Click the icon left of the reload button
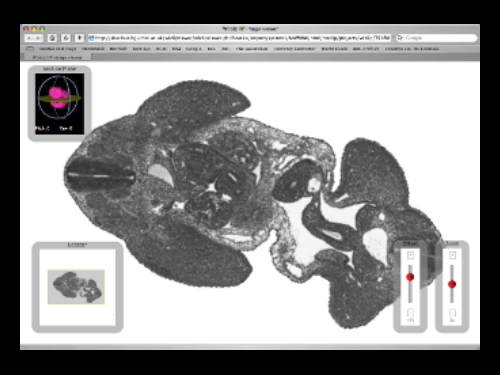500x375 pixels. click(x=52, y=38)
